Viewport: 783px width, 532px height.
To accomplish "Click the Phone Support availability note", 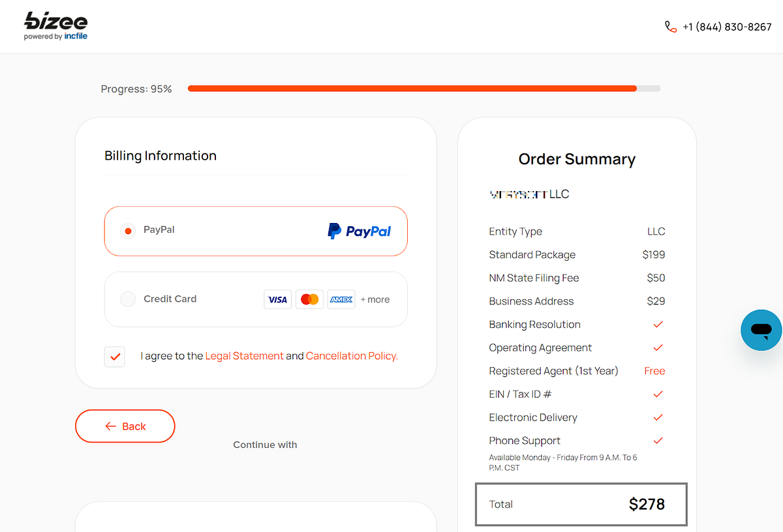I will coord(563,462).
